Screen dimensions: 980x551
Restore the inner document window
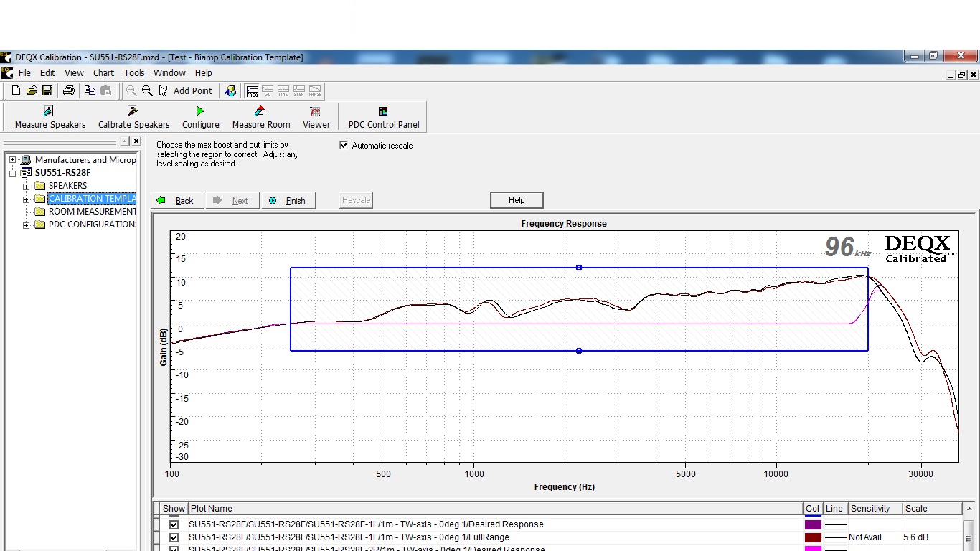point(961,75)
